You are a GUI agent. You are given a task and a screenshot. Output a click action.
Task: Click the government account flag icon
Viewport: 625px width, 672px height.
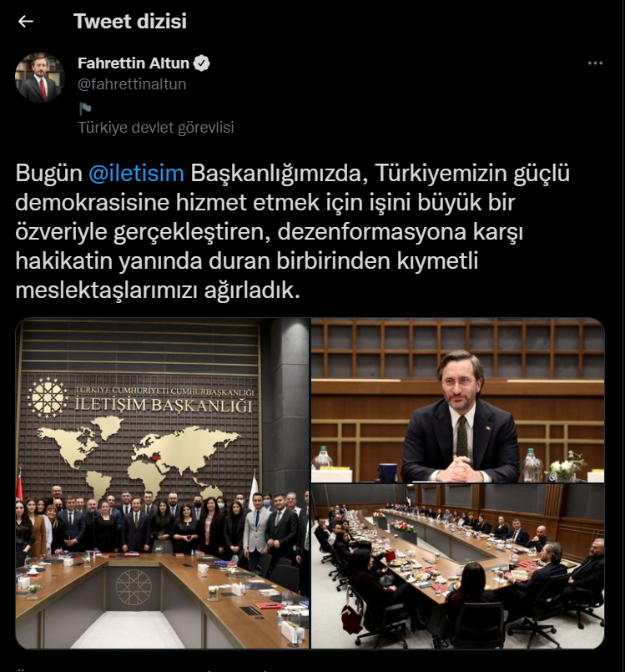click(85, 109)
